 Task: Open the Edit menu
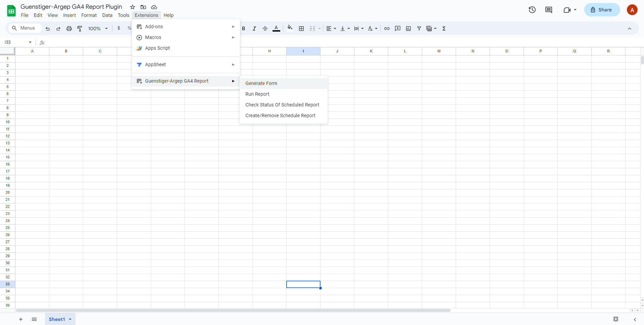point(38,15)
